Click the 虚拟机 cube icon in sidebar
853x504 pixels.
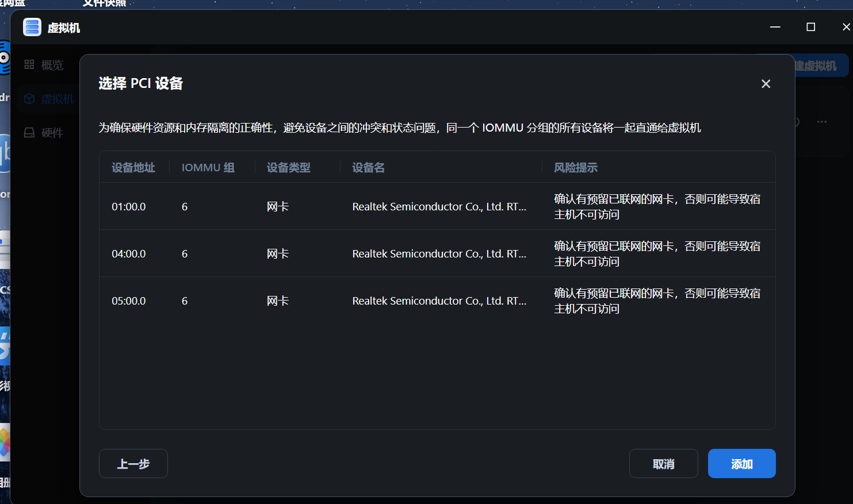[29, 99]
